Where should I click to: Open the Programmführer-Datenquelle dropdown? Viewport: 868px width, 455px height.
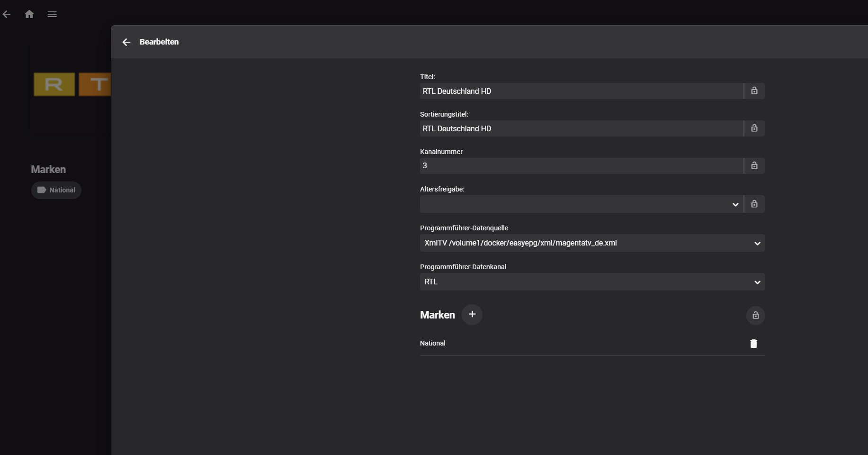pyautogui.click(x=592, y=243)
